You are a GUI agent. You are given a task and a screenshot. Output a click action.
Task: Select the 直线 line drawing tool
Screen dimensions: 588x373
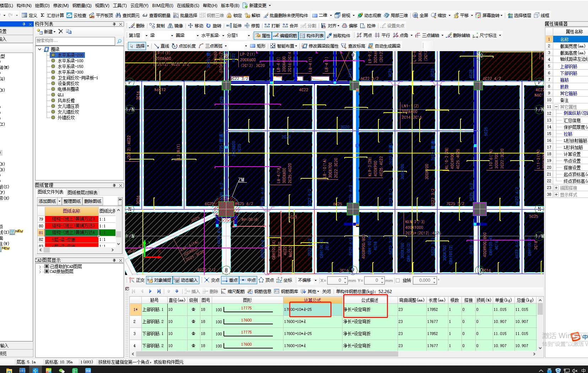tap(161, 46)
